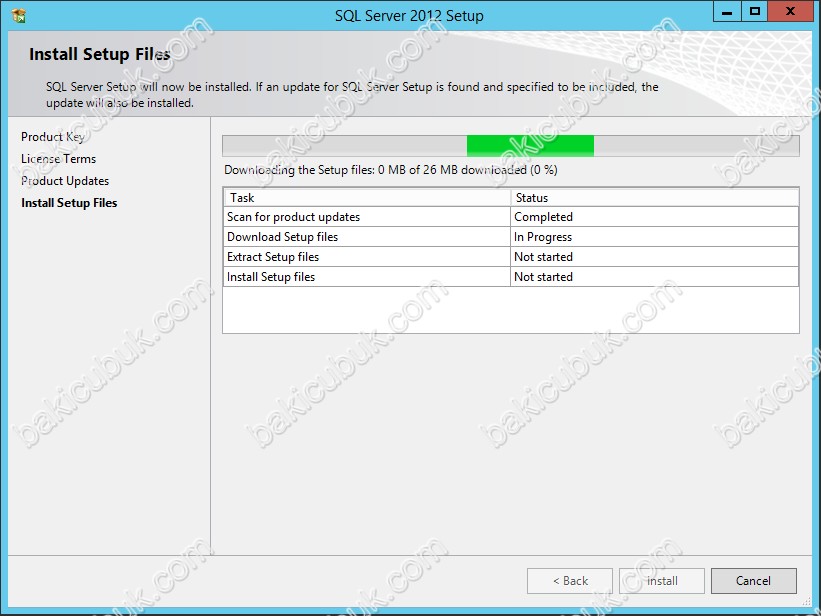Click the 'Install Setup files' task row

pos(511,277)
